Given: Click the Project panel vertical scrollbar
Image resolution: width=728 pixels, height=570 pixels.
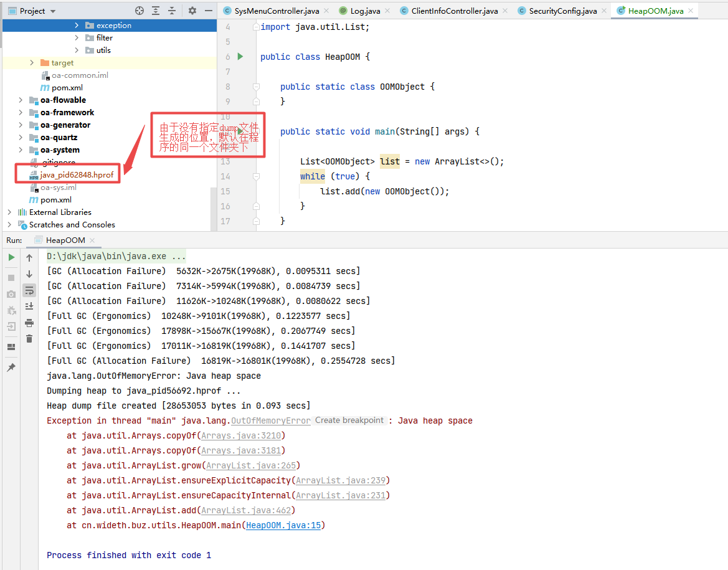Looking at the screenshot, I should click(214, 209).
